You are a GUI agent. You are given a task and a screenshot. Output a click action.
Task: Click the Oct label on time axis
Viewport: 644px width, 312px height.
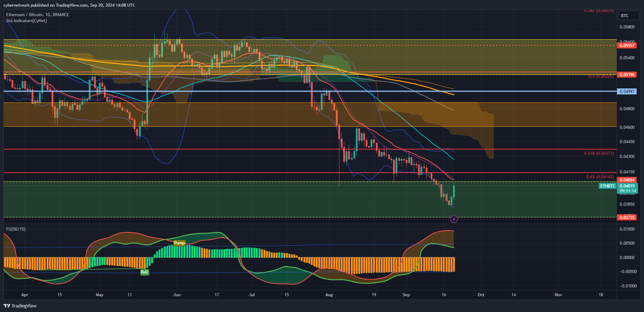(x=481, y=295)
